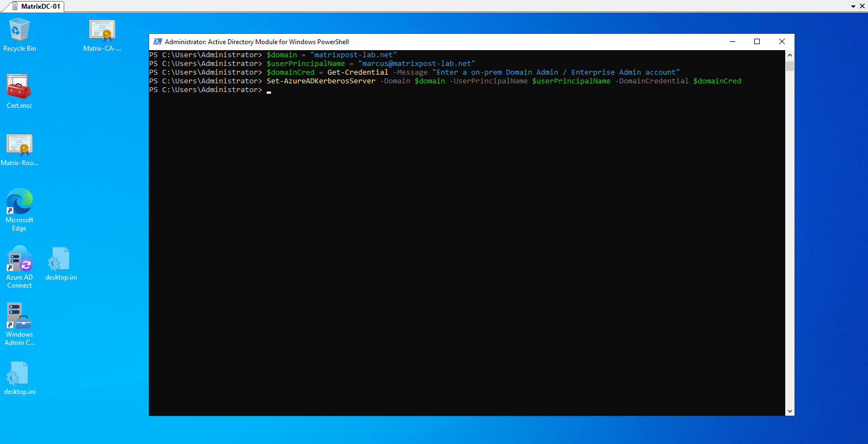868x444 pixels.
Task: Click the -UserPrincipalName parameter text
Action: click(x=489, y=81)
